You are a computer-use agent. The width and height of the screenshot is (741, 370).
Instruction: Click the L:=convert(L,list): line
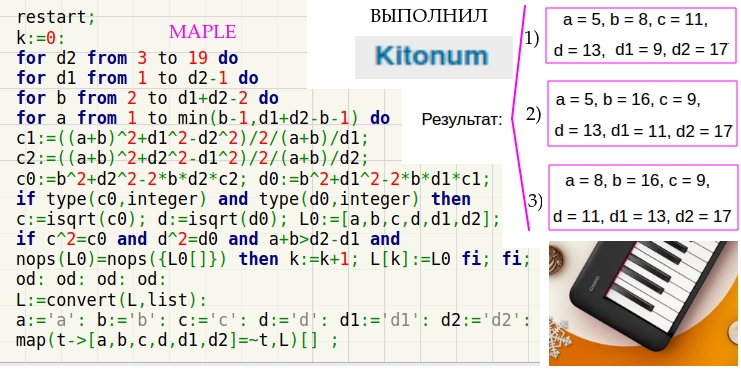coord(112,300)
